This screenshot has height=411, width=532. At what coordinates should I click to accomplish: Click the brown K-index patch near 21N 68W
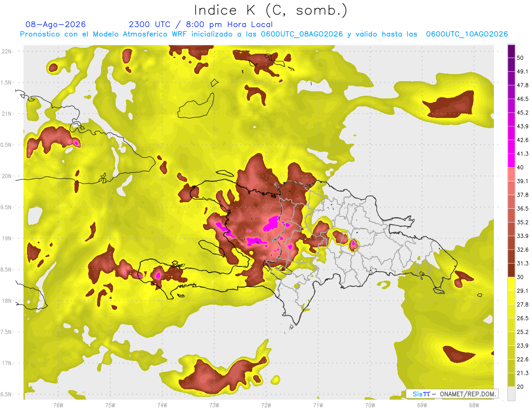point(450,105)
